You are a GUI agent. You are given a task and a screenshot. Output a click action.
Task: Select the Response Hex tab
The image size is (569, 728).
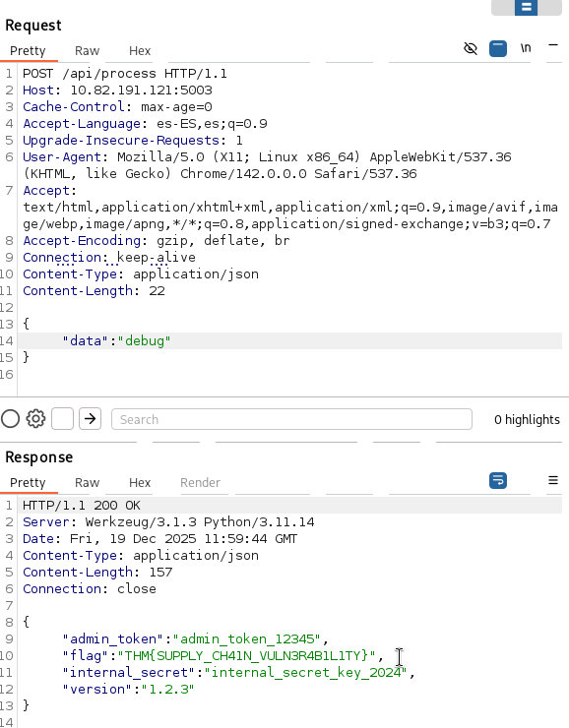[x=140, y=482]
